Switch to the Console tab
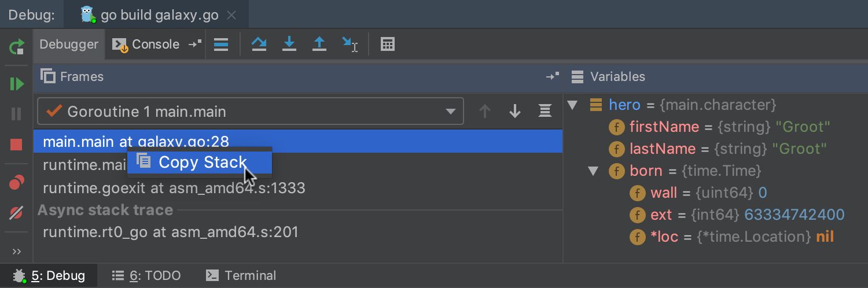The height and width of the screenshot is (288, 868). pyautogui.click(x=148, y=45)
